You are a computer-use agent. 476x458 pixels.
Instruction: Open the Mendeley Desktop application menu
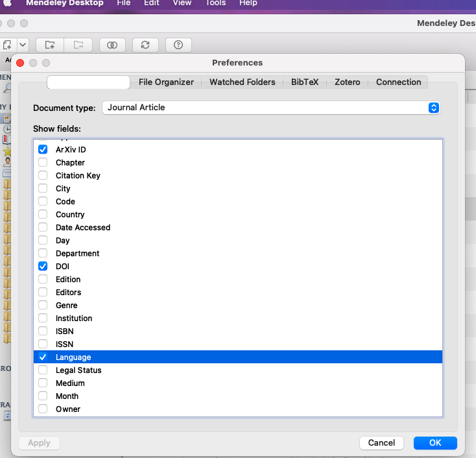[x=65, y=3]
